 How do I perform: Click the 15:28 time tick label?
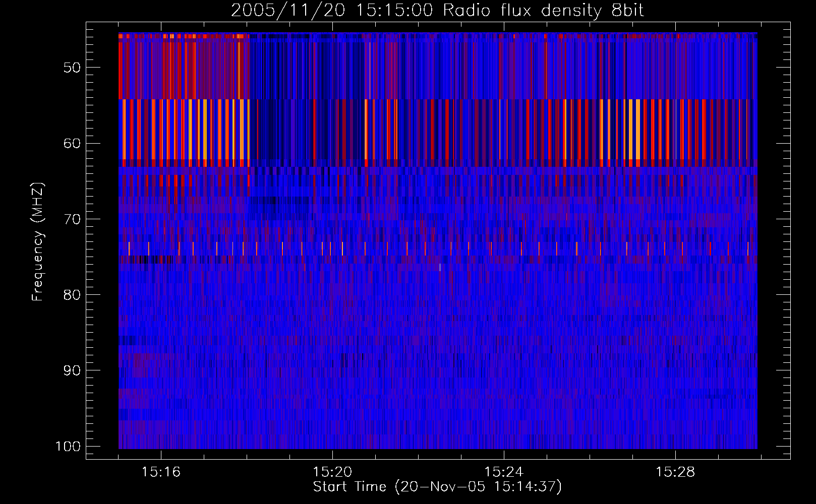coord(675,472)
